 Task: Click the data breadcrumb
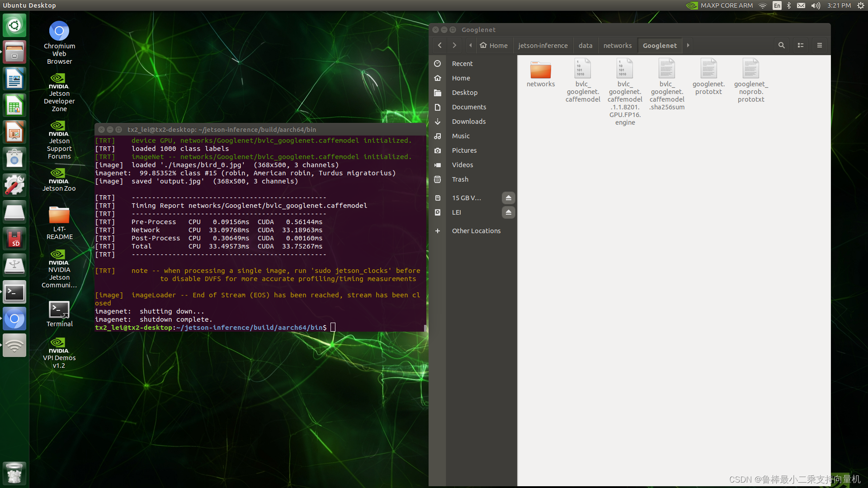585,45
